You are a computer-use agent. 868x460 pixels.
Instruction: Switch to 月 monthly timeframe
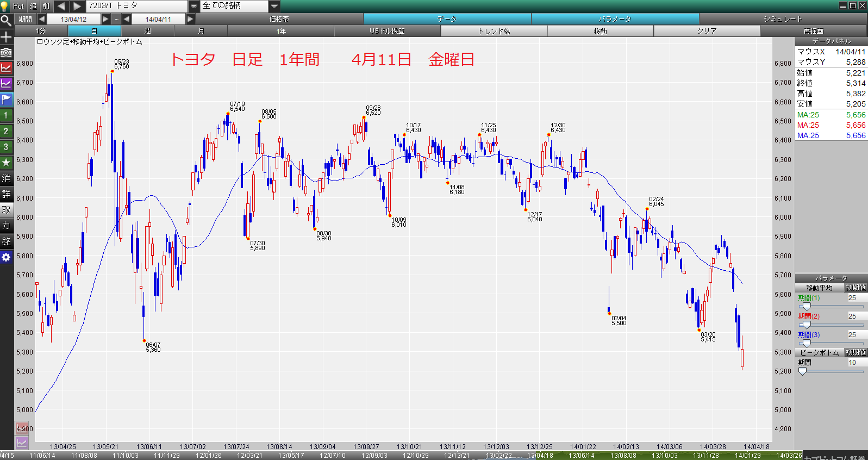click(x=201, y=31)
